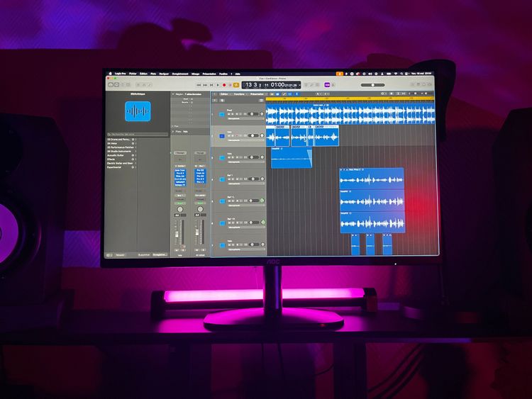Click the Smart Controls button in control bar

138,85
